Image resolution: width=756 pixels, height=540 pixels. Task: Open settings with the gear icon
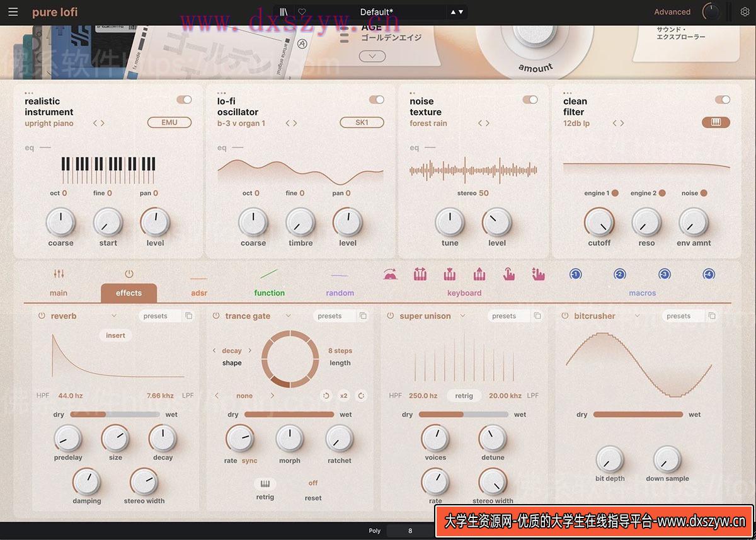pos(745,12)
